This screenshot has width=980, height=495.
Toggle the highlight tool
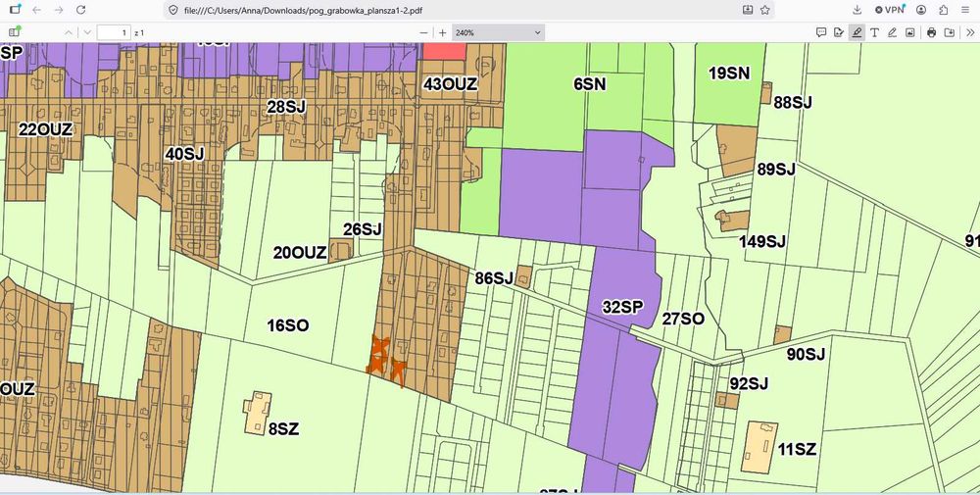coord(857,32)
